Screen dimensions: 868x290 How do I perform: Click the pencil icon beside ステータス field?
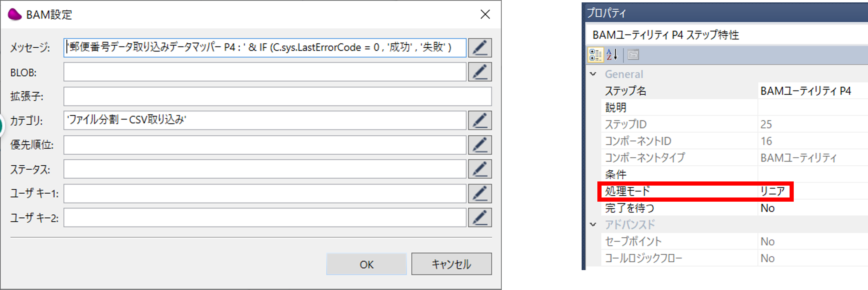click(x=479, y=169)
